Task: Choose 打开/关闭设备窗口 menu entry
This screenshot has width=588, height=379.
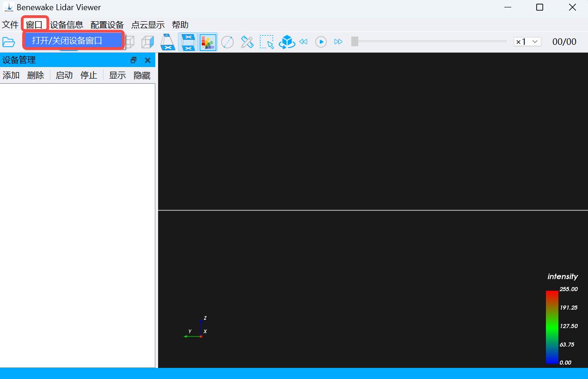Action: (x=74, y=40)
